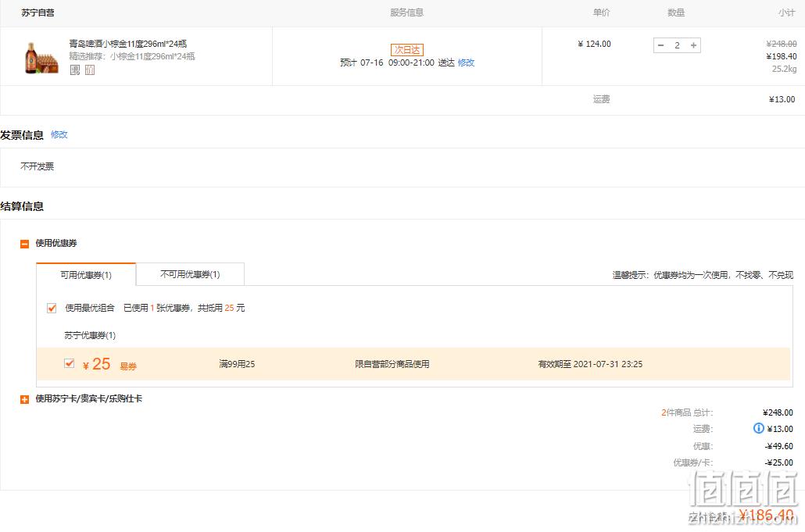Click the blue info icon beside 运费 ¥13.00
Image resolution: width=805 pixels, height=532 pixels.
coord(758,428)
